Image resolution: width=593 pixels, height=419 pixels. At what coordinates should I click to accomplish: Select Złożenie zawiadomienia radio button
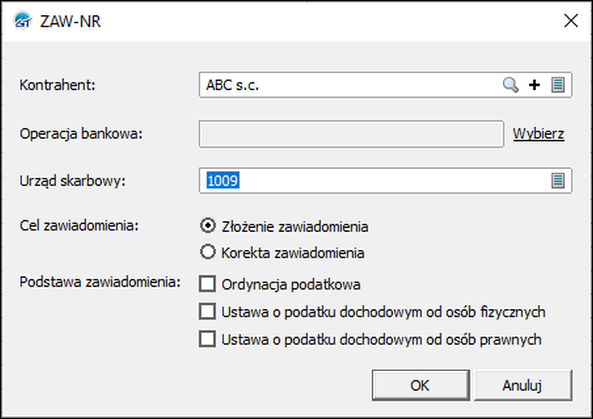208,226
